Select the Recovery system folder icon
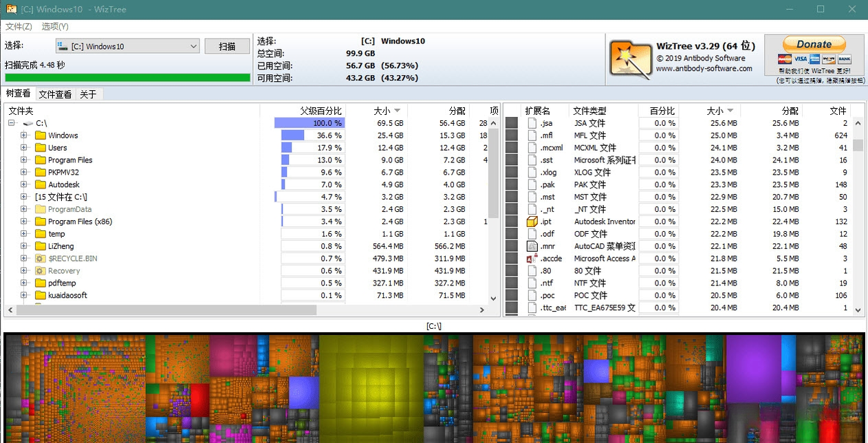Screen dimensions: 868x443 [41, 271]
